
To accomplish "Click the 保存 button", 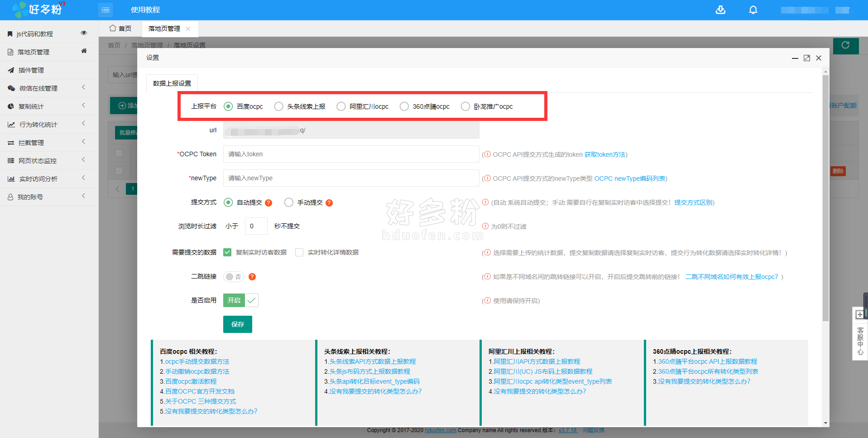I will pyautogui.click(x=238, y=324).
